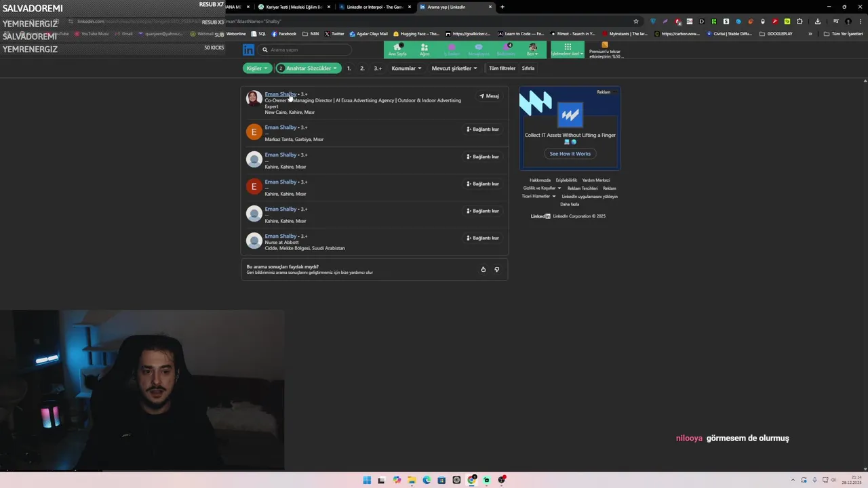Go to Ana Sayfa nav icon

397,49
